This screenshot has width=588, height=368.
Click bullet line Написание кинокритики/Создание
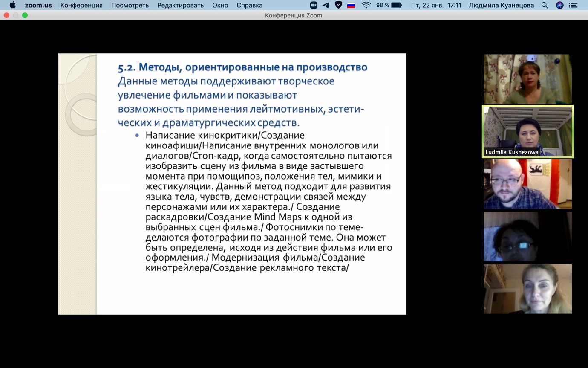coord(225,135)
